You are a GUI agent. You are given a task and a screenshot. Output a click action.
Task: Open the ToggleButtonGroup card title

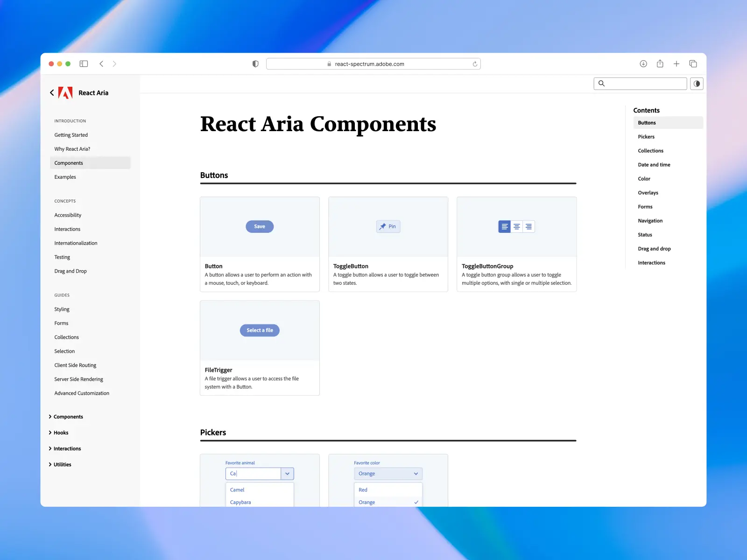[x=487, y=266]
